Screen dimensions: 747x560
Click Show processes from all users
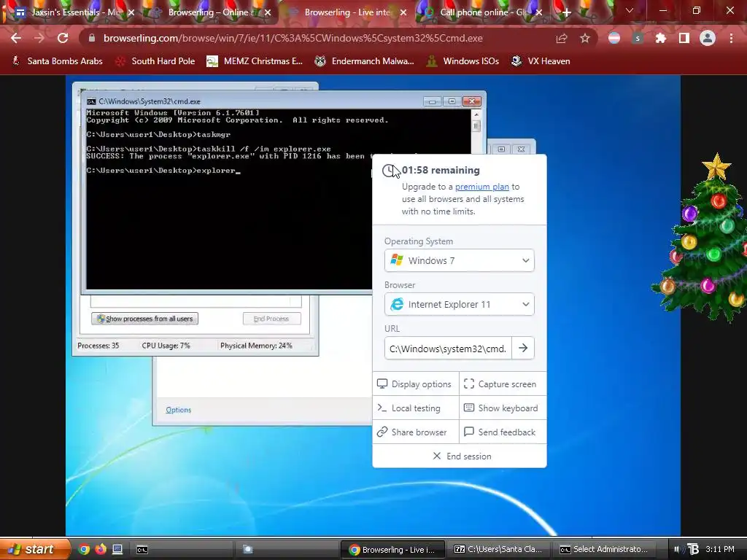point(145,319)
